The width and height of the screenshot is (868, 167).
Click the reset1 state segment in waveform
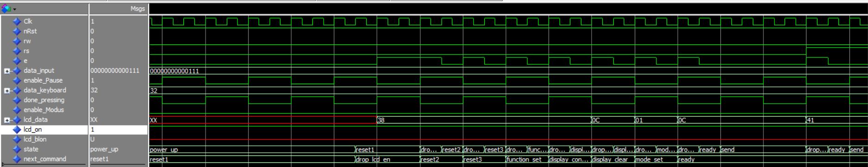[x=366, y=149]
